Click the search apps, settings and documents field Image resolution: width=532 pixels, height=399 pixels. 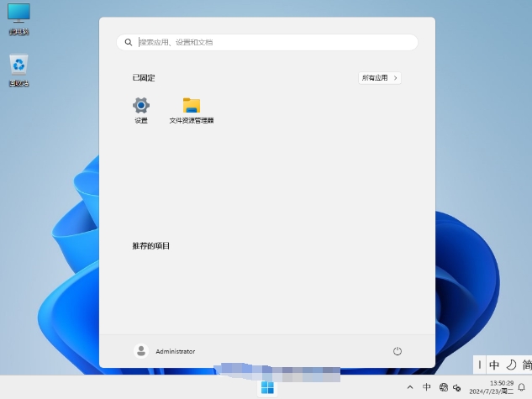(x=269, y=41)
